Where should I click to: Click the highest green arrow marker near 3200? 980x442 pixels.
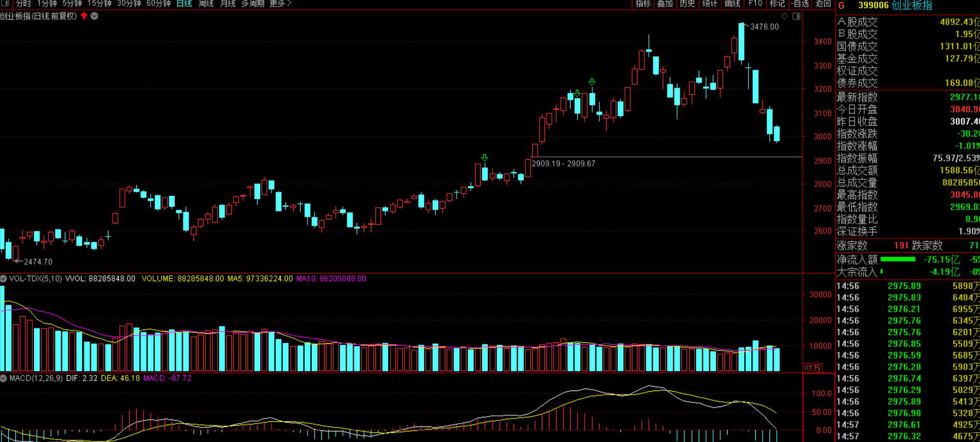[x=592, y=82]
